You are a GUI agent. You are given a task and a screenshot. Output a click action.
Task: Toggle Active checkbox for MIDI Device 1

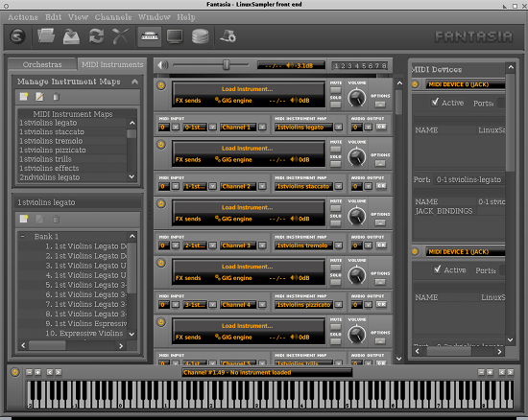437,269
